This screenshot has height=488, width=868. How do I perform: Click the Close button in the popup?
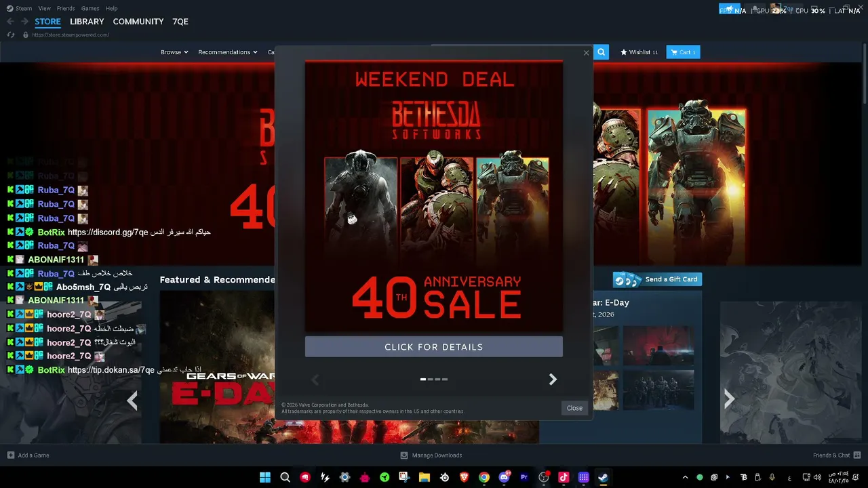coord(574,408)
